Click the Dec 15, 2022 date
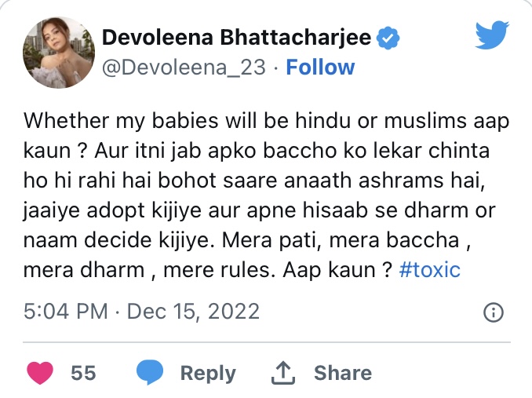Image resolution: width=532 pixels, height=398 pixels. pyautogui.click(x=193, y=312)
